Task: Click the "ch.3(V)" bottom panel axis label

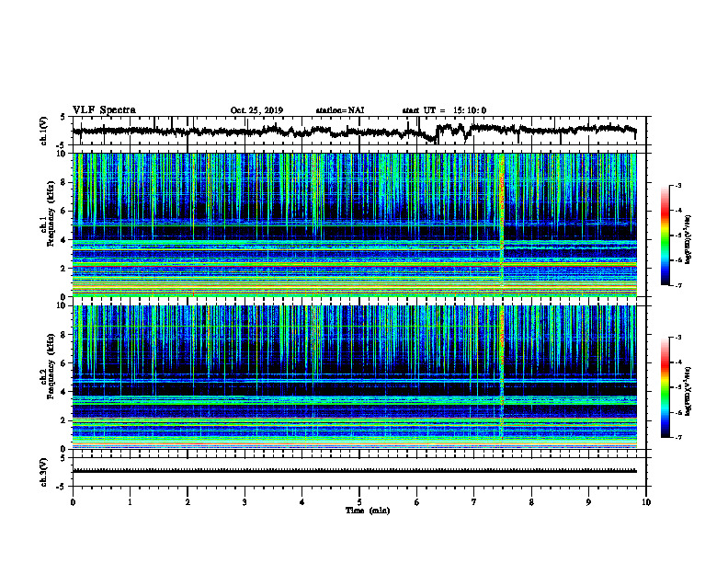Action: pyautogui.click(x=44, y=472)
